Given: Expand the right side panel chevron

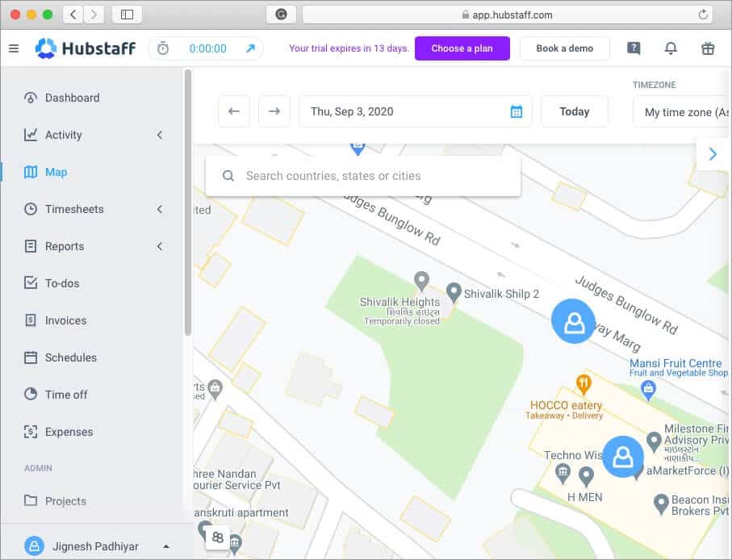Looking at the screenshot, I should pyautogui.click(x=713, y=154).
